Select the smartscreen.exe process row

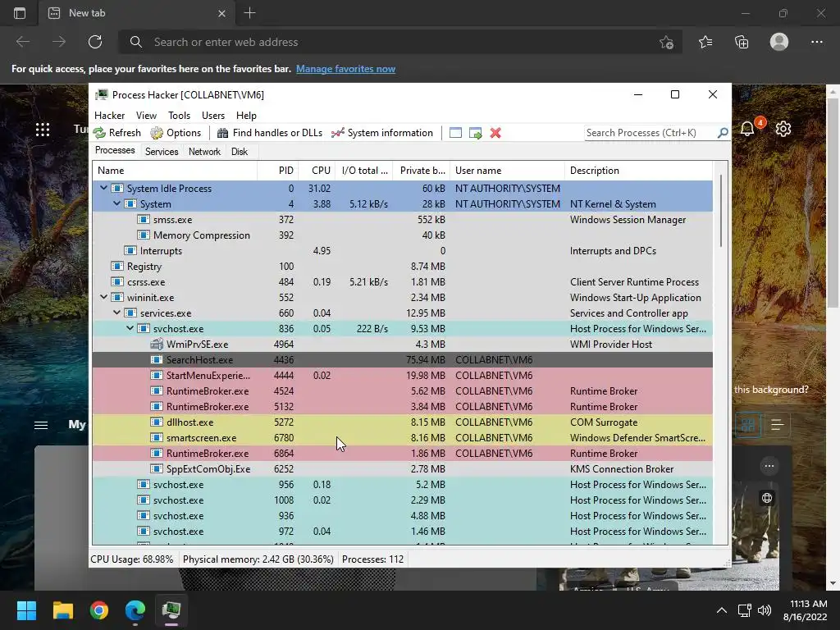tap(402, 438)
